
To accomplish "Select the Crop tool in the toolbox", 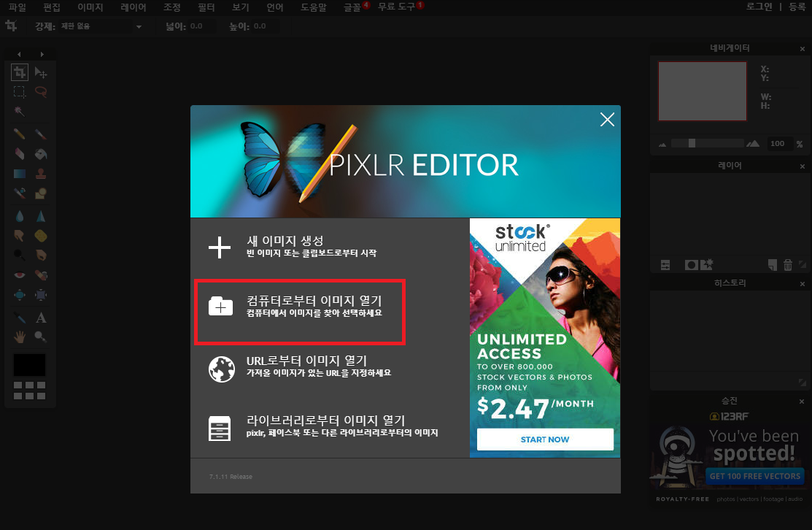I will coord(20,72).
